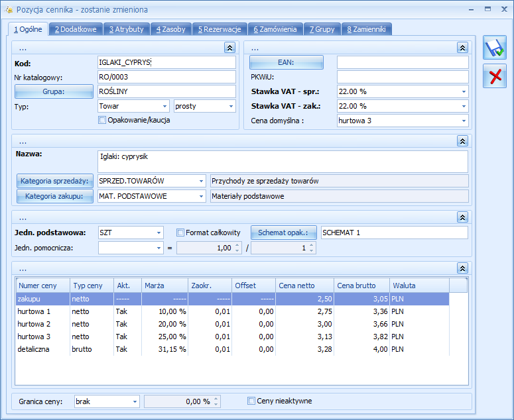Select the hurtowa 3 price row
Screen dimensions: 514x420
(232, 337)
